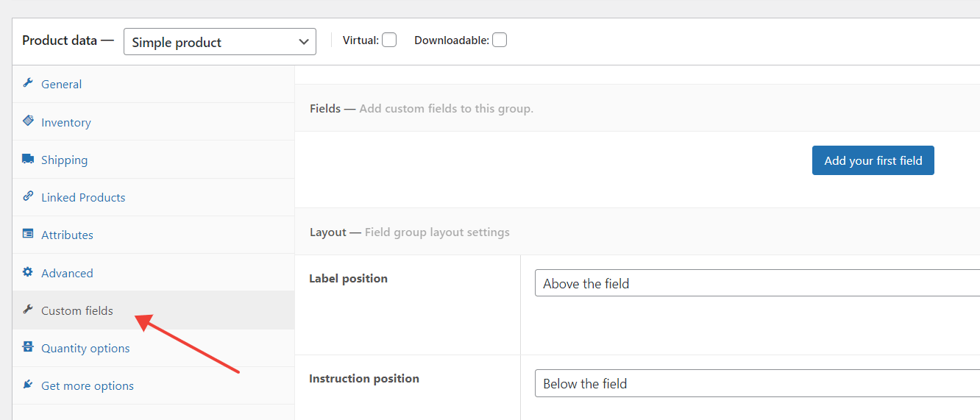Image resolution: width=980 pixels, height=420 pixels.
Task: Open the Simple product type dropdown
Action: click(x=220, y=42)
